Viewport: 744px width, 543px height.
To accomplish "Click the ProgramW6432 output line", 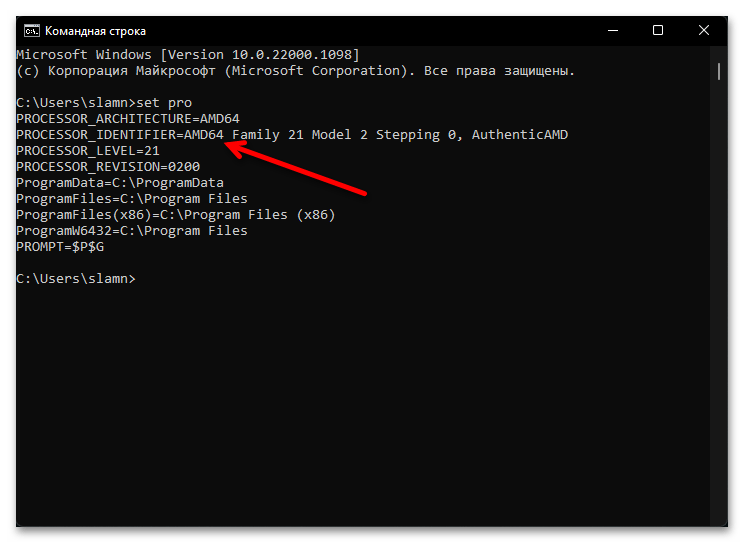I will tap(132, 231).
